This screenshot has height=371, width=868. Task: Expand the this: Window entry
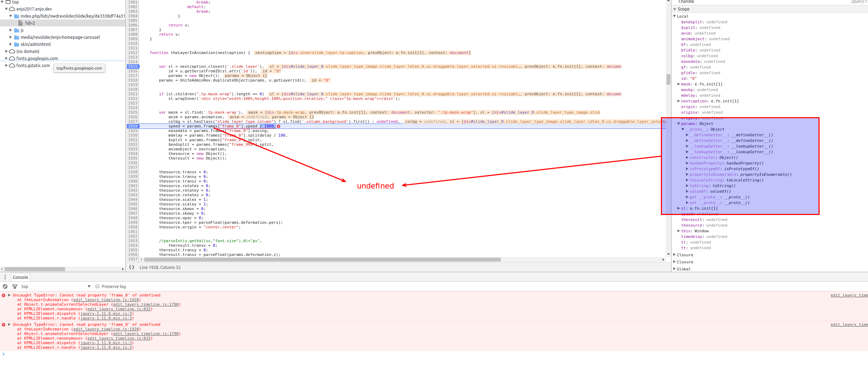tap(679, 231)
